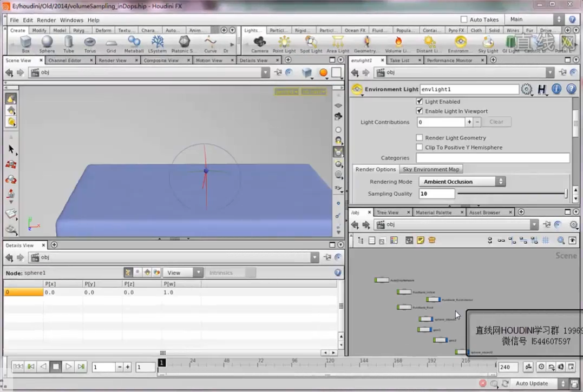Image resolution: width=583 pixels, height=392 pixels.
Task: Select the Torus shelf tool
Action: tap(90, 44)
